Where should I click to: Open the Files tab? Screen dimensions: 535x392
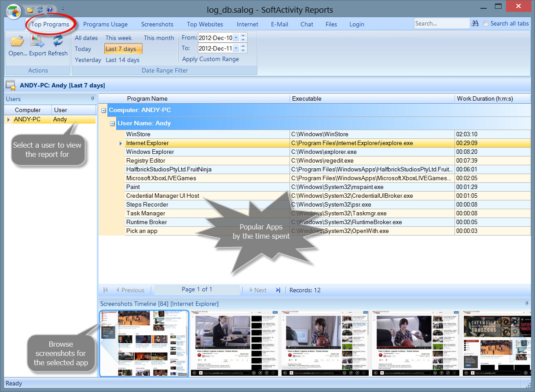(x=331, y=24)
